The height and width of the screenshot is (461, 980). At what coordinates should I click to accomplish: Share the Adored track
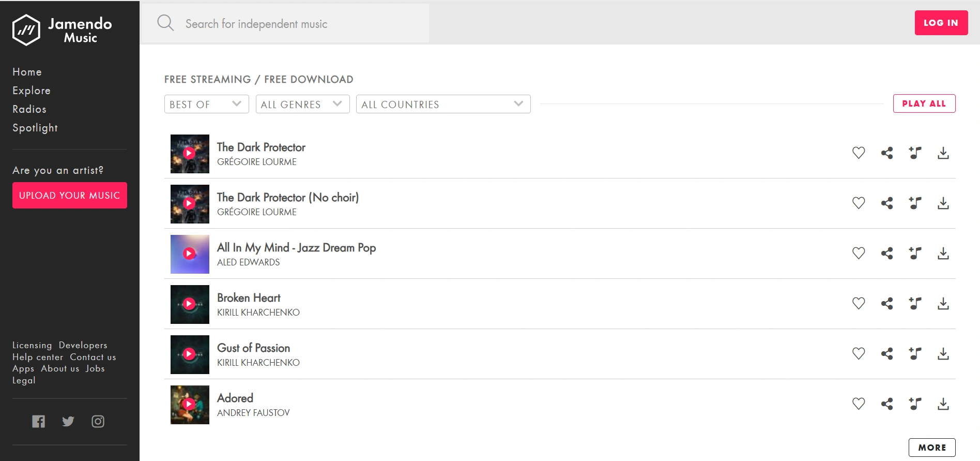(x=887, y=404)
